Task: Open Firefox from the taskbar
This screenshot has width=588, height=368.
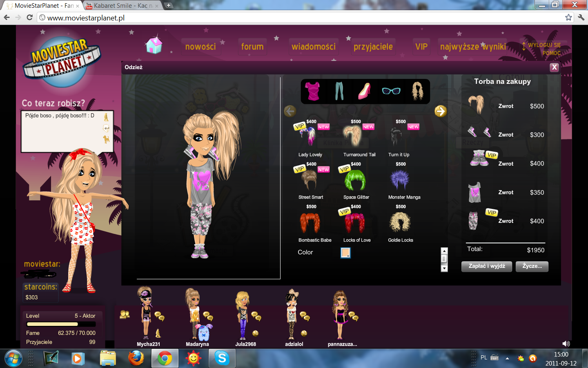Action: [136, 358]
